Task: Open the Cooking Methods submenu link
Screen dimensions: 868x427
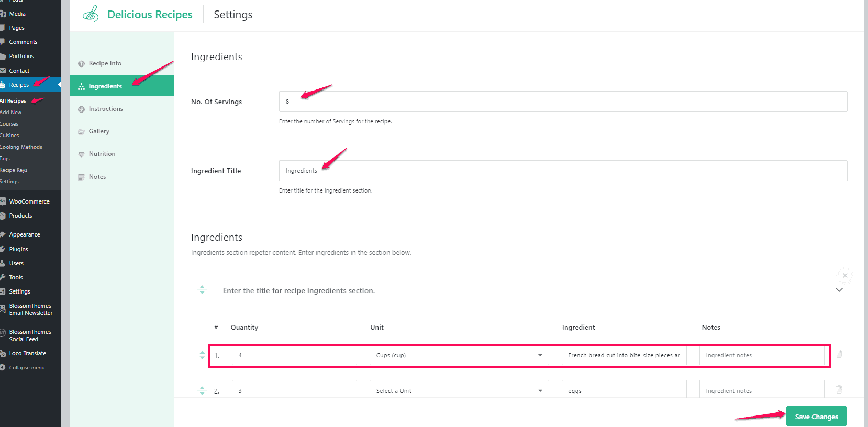Action: [x=21, y=147]
